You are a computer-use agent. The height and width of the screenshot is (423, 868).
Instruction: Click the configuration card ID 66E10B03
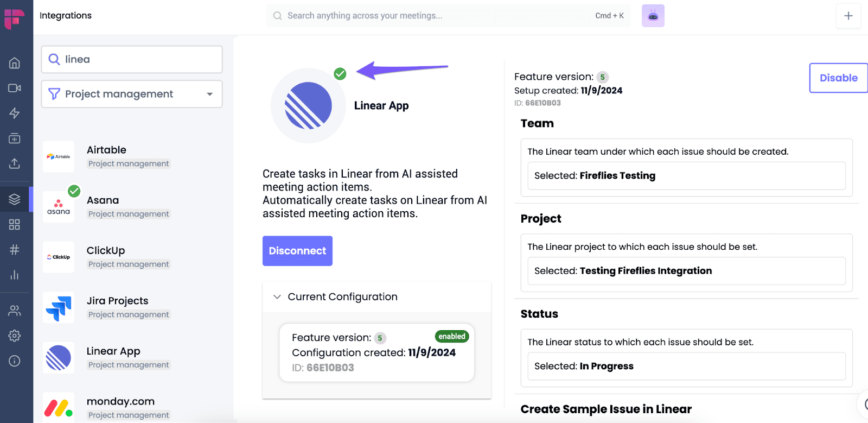click(323, 368)
